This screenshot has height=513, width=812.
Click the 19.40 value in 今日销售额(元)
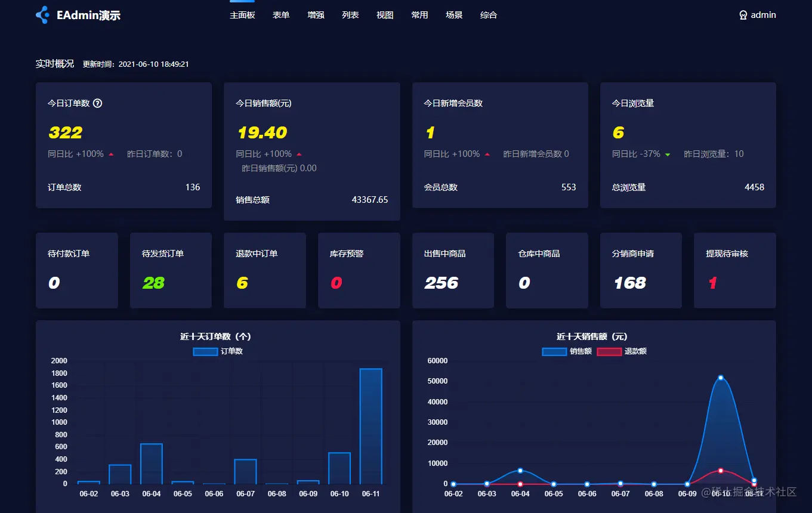[x=262, y=132]
